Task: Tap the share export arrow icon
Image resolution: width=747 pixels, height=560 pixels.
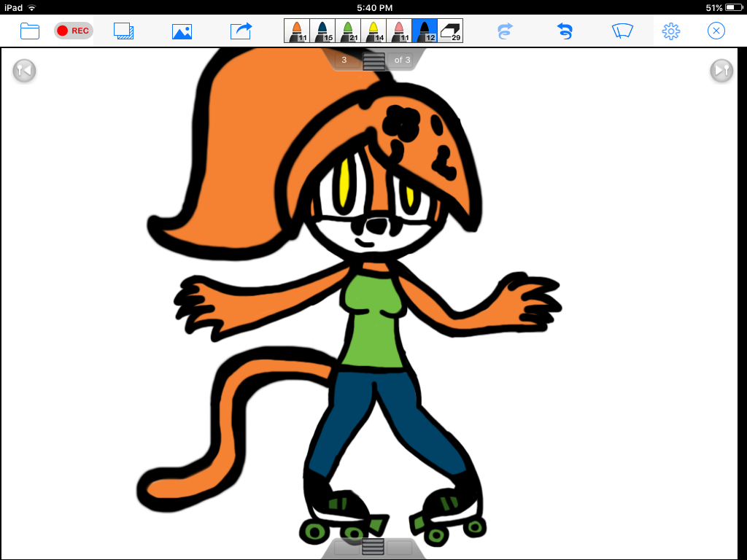Action: (241, 31)
